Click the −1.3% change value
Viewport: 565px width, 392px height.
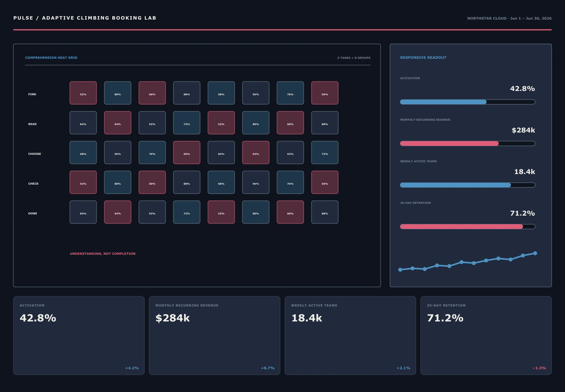point(539,368)
